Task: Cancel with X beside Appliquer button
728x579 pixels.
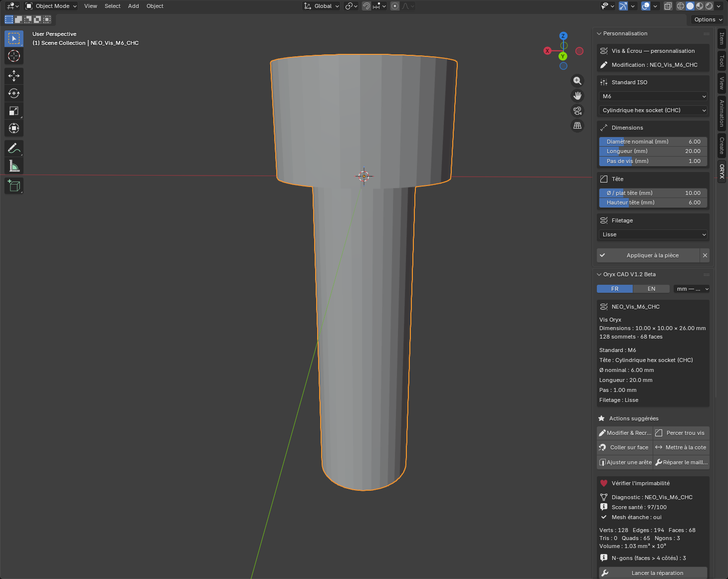Action: click(x=705, y=255)
